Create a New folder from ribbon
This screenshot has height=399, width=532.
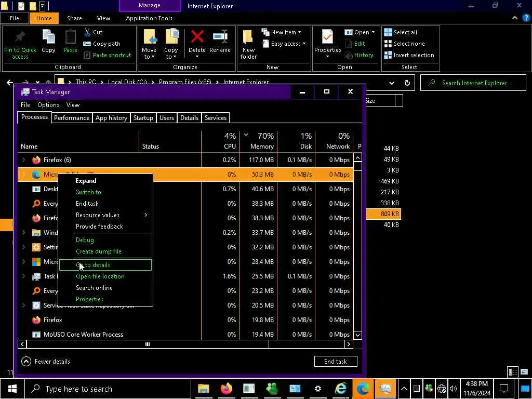[248, 44]
